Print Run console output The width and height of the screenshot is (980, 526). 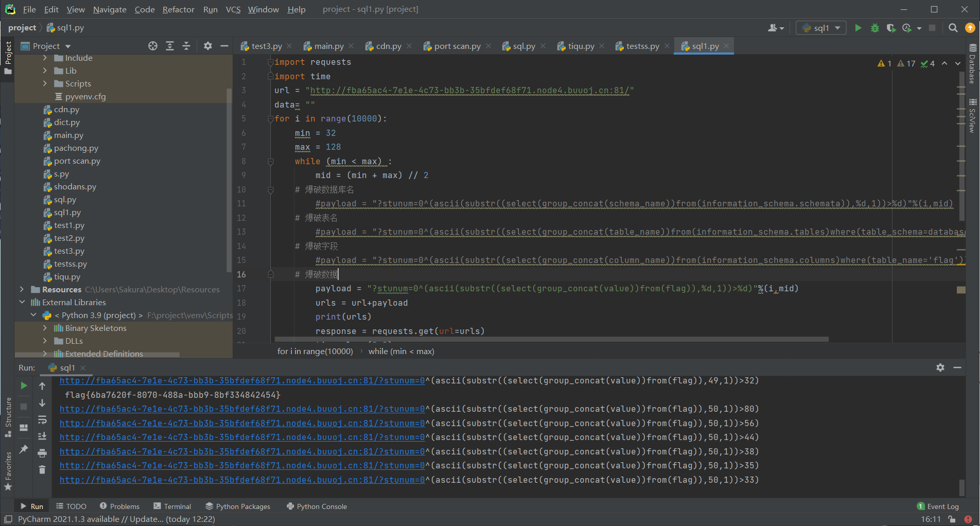click(x=42, y=453)
